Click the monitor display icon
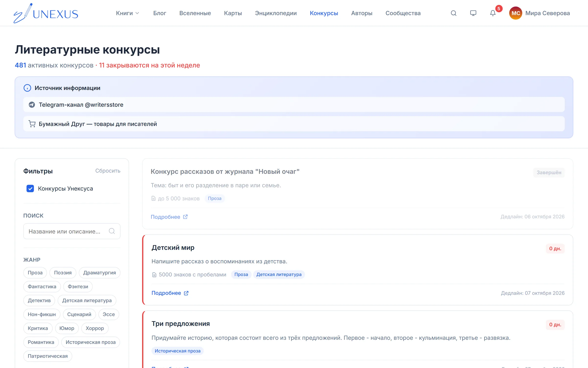This screenshot has width=588, height=368. [473, 13]
